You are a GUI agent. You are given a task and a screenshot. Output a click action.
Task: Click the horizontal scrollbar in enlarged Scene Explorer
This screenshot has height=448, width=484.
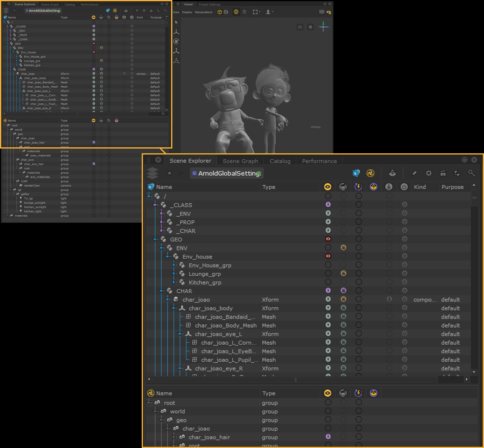295,379
